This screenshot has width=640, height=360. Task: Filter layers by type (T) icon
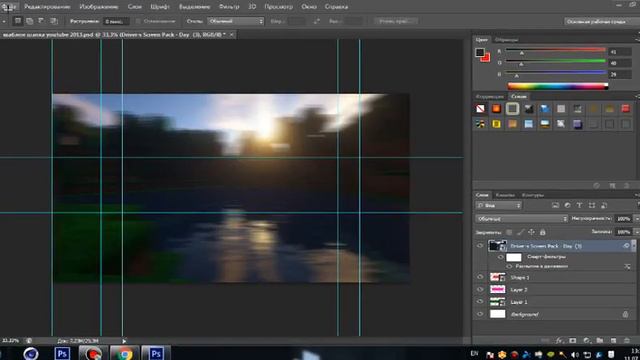579,205
